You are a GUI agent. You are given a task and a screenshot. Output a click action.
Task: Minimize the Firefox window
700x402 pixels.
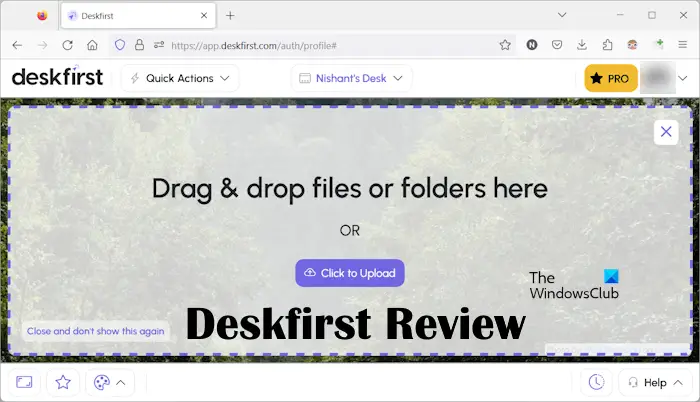tap(620, 15)
